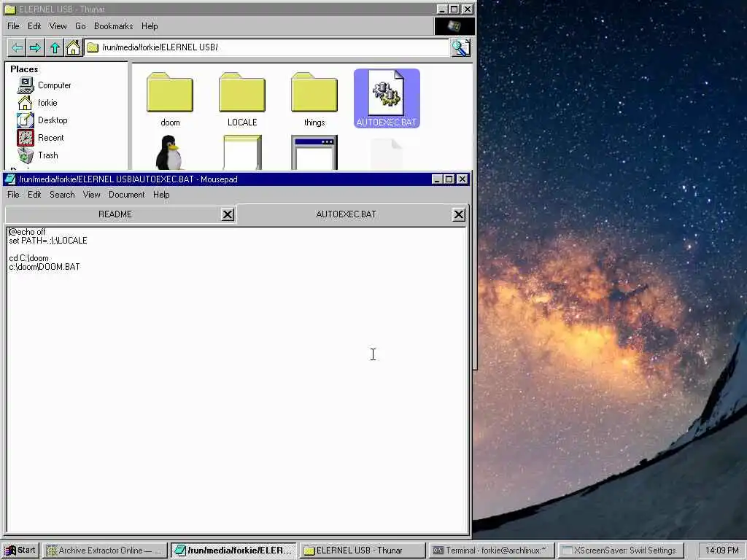Click the taskbar clock
The height and width of the screenshot is (560, 747).
pyautogui.click(x=721, y=551)
